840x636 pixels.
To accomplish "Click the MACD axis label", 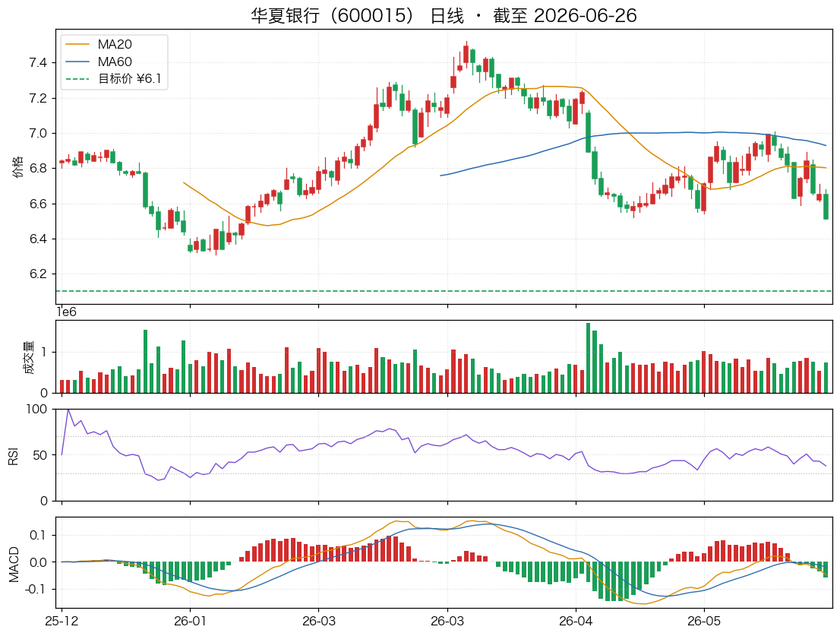I will tap(14, 565).
